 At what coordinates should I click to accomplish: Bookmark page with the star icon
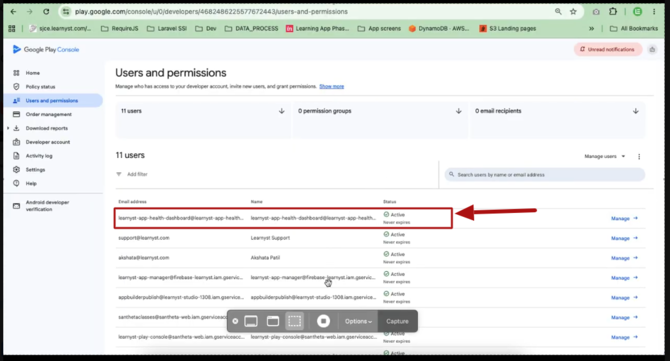pos(573,12)
